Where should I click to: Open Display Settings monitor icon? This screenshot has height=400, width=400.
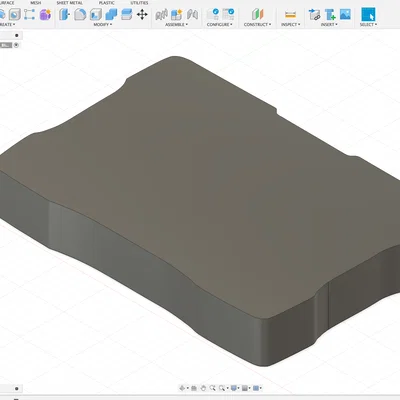click(234, 388)
